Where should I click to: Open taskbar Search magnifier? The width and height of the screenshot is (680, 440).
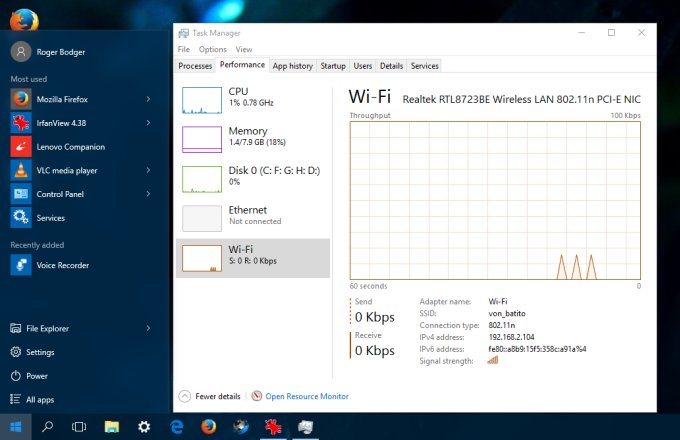click(47, 427)
